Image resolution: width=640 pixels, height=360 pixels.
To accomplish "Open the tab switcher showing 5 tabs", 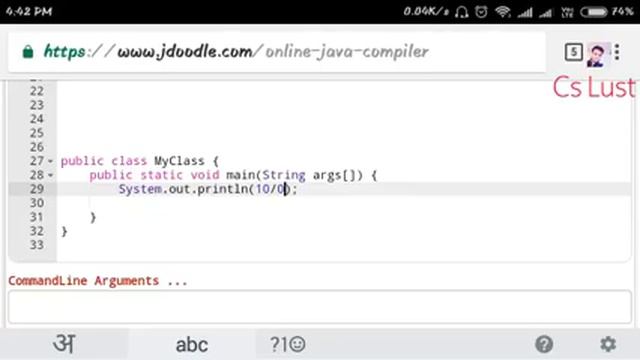I will (x=573, y=52).
